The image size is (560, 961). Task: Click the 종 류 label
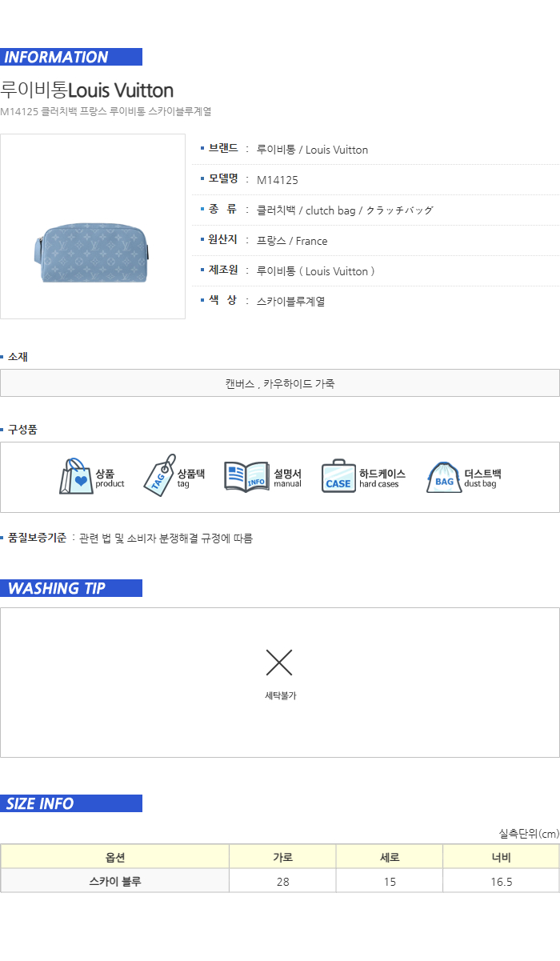tap(223, 210)
